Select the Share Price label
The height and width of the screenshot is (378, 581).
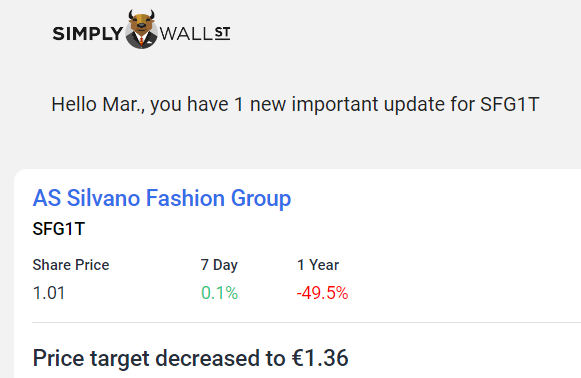(x=71, y=265)
